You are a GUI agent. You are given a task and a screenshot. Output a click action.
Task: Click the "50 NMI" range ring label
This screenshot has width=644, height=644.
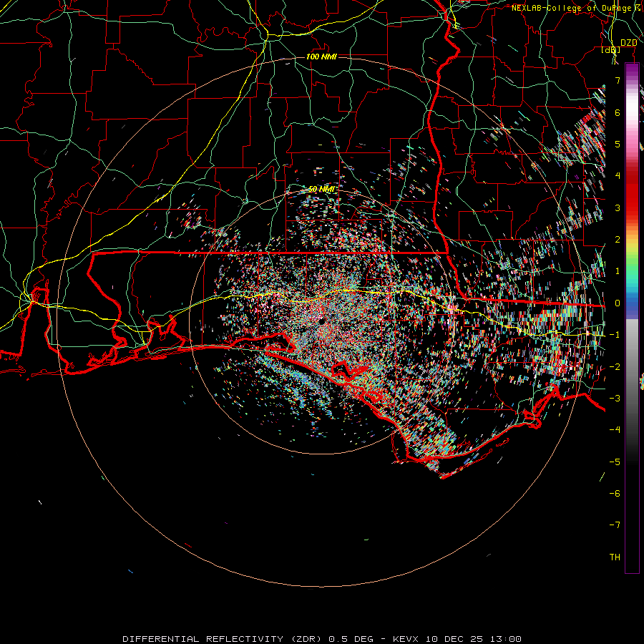321,190
